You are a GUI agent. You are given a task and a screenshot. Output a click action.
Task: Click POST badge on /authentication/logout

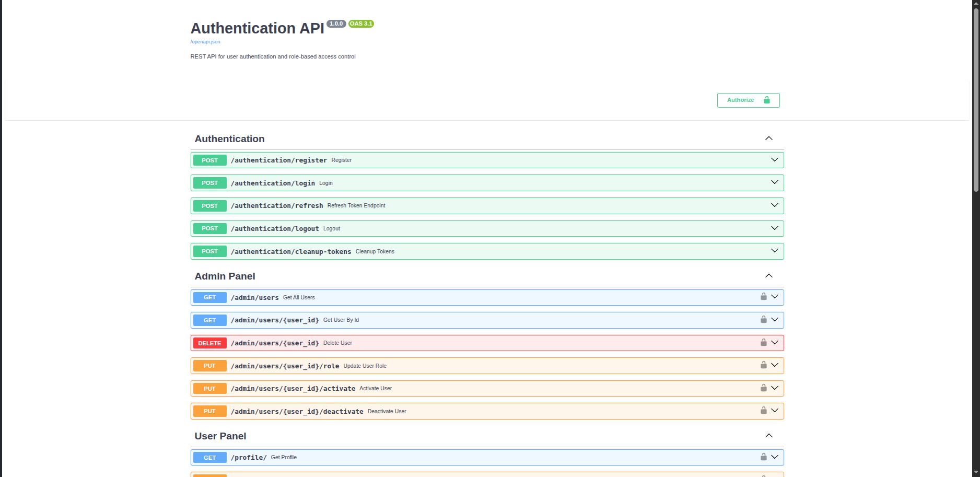tap(209, 228)
